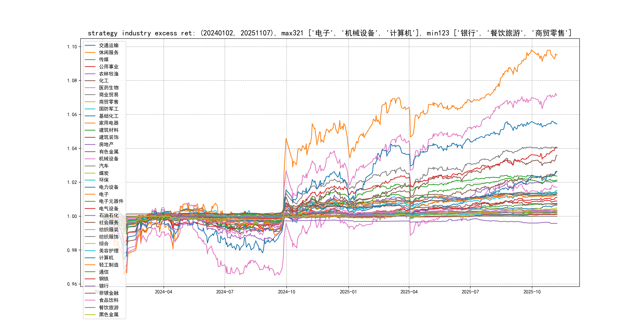
Task: Click the 0.98 y-axis tick label
Action: point(72,250)
